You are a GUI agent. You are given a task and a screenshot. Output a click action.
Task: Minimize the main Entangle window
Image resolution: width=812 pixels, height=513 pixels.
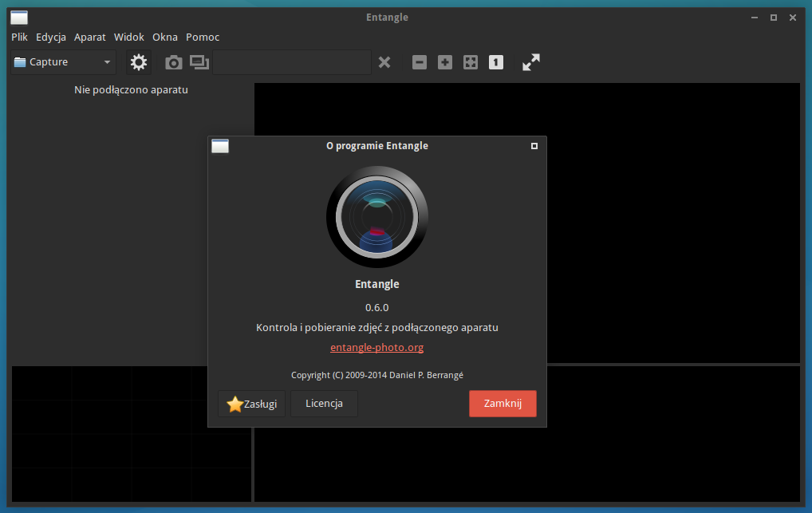755,18
